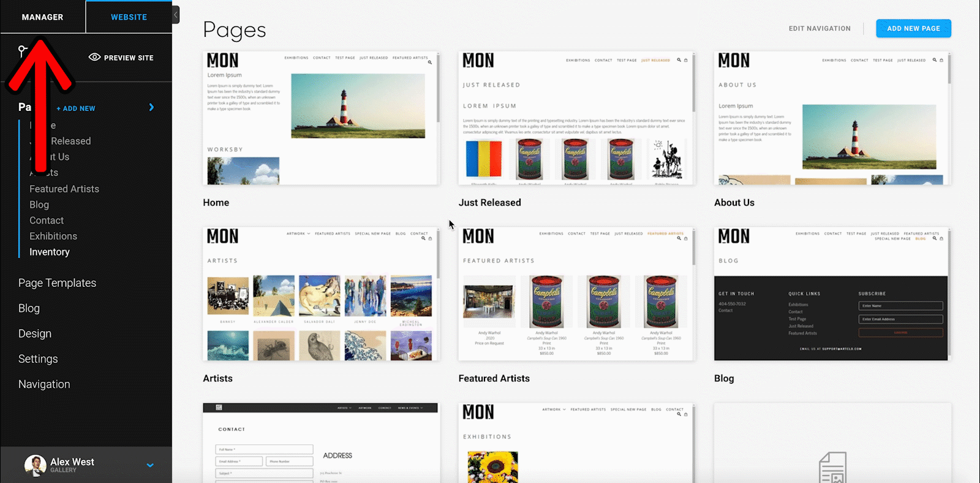Open the Edit Navigation link
This screenshot has width=980, height=483.
click(x=820, y=28)
